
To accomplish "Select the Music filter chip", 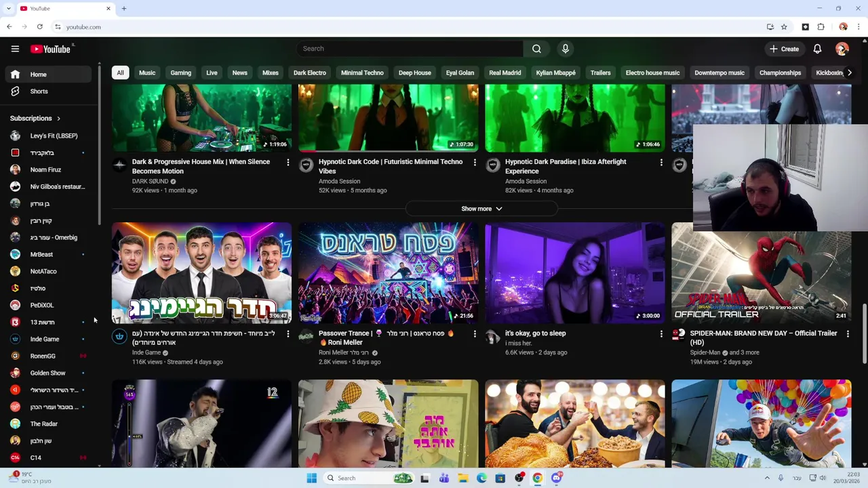I will 147,73.
